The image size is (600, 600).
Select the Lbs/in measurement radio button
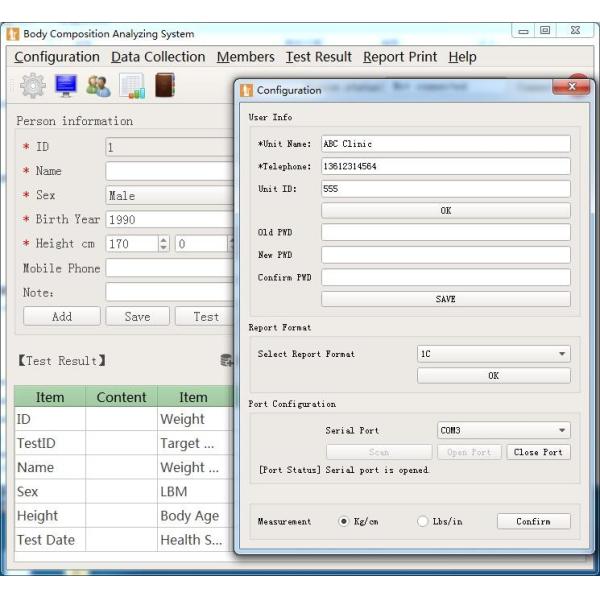[x=422, y=521]
